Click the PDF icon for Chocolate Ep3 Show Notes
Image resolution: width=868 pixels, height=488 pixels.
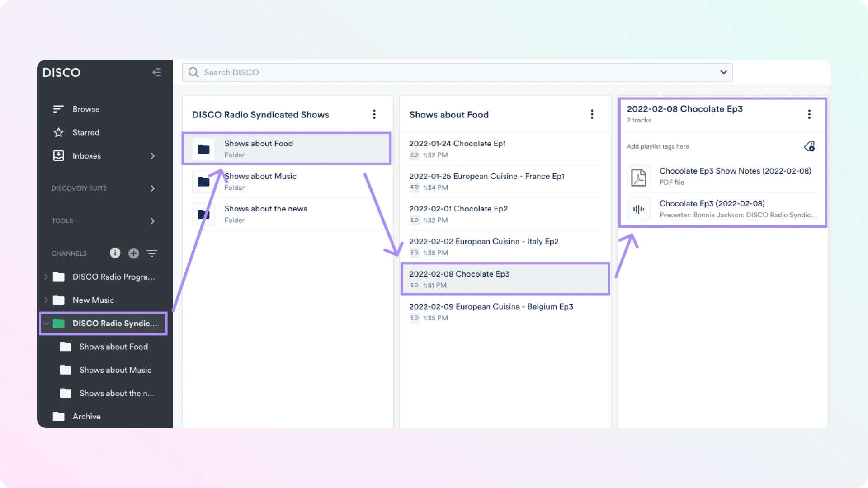(638, 177)
